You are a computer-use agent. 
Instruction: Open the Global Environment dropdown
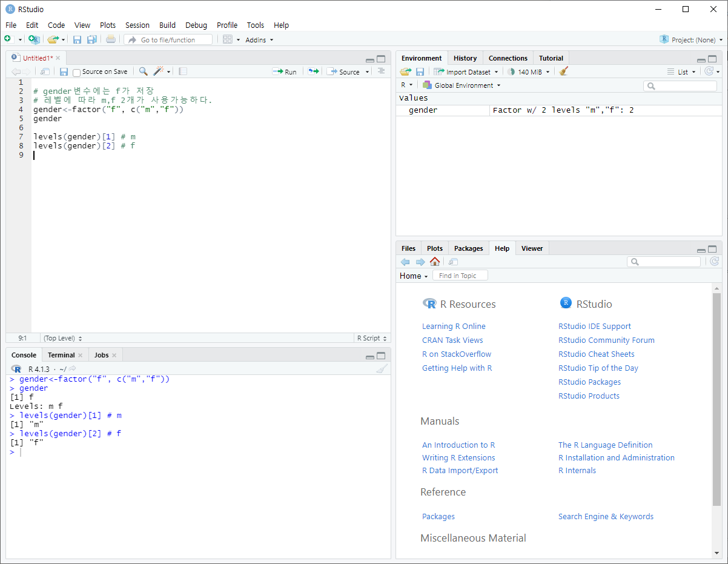462,85
